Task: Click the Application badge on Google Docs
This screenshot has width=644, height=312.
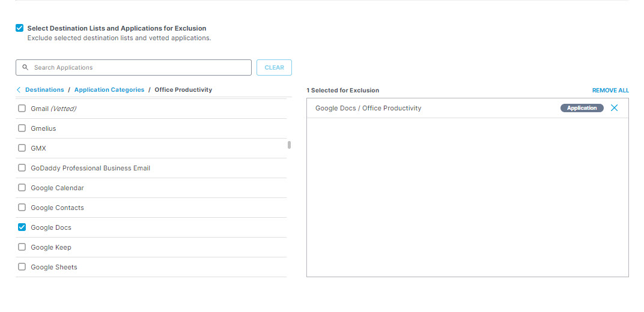Action: (582, 108)
